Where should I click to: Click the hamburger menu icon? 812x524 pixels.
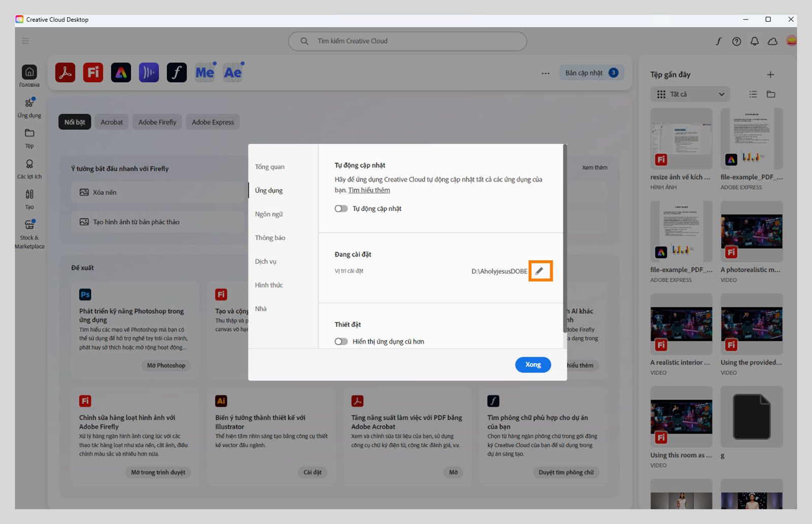[25, 41]
